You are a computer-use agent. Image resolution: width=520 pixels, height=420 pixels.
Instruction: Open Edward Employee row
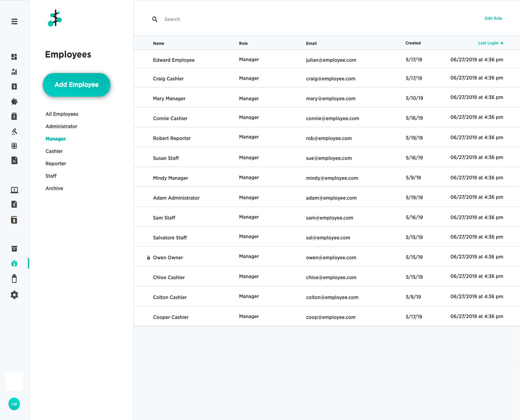[326, 59]
